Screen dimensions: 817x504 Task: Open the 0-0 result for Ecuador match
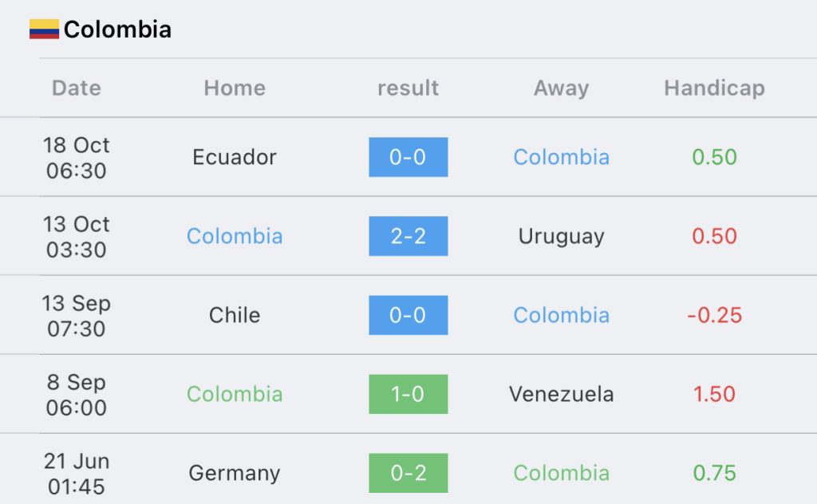tap(408, 157)
